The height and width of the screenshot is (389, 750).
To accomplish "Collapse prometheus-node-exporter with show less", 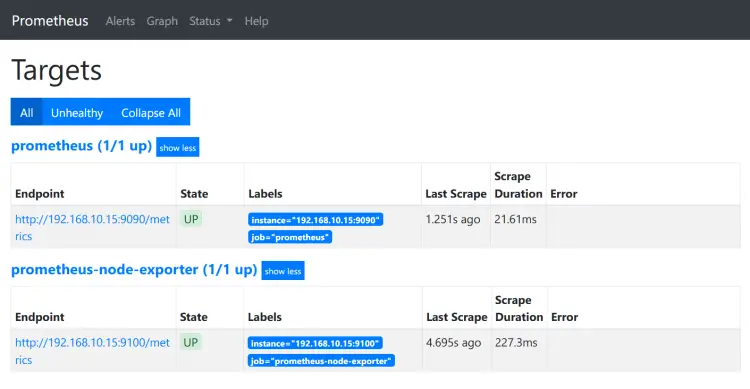I will point(283,271).
